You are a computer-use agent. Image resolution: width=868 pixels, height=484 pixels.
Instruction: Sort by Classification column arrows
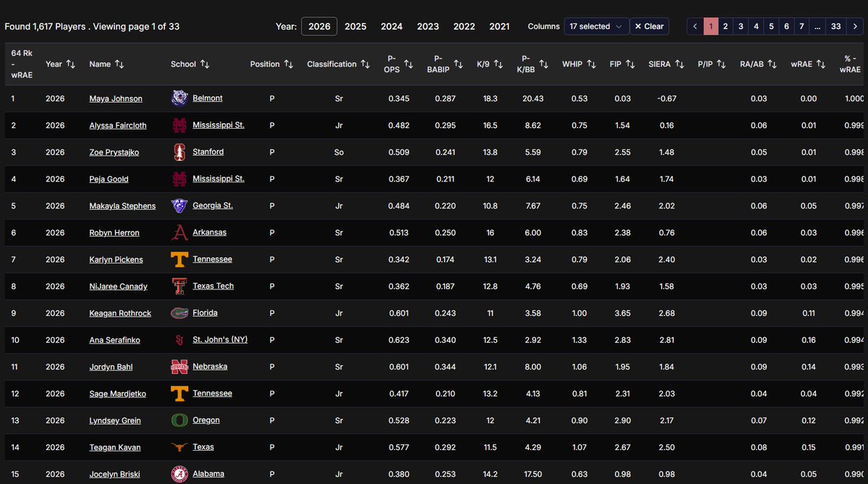click(x=365, y=64)
